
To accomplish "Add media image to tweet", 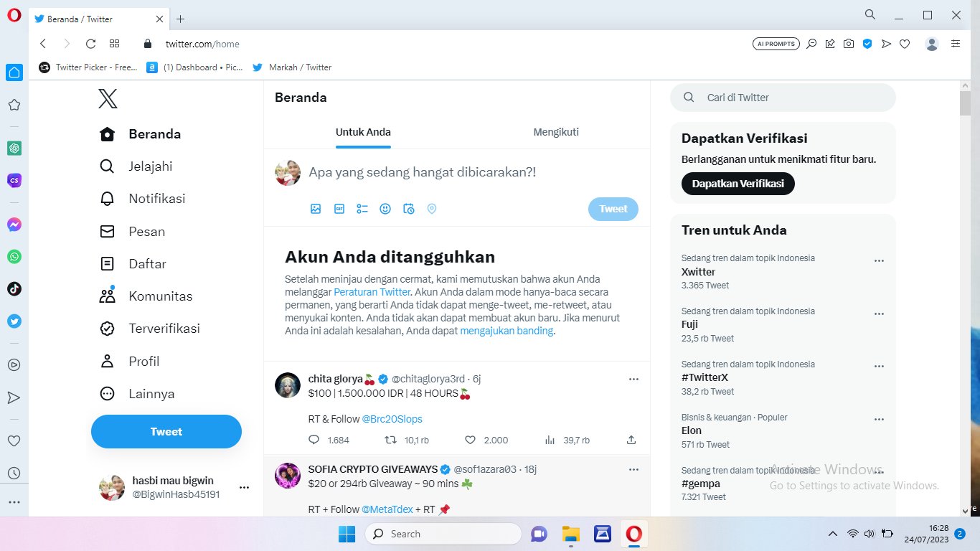I will 316,209.
